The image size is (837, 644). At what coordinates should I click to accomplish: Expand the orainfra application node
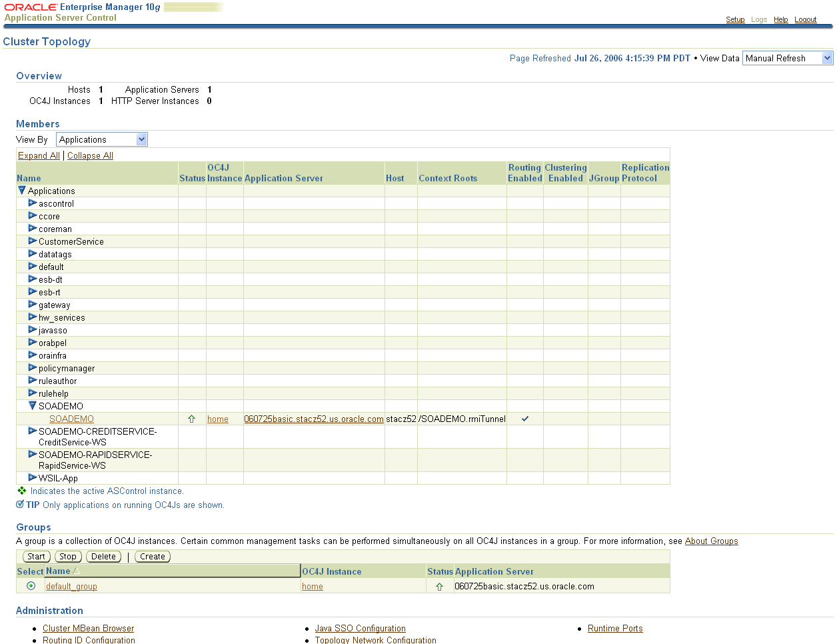32,355
